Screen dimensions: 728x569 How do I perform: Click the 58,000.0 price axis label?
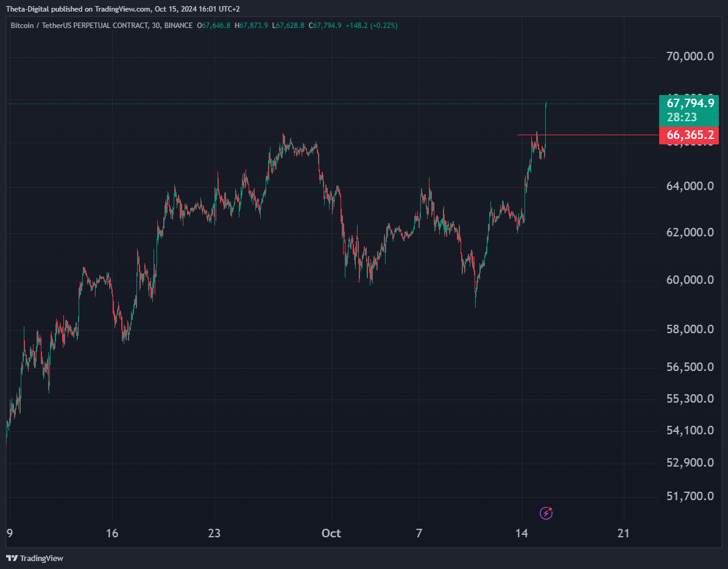pos(690,329)
